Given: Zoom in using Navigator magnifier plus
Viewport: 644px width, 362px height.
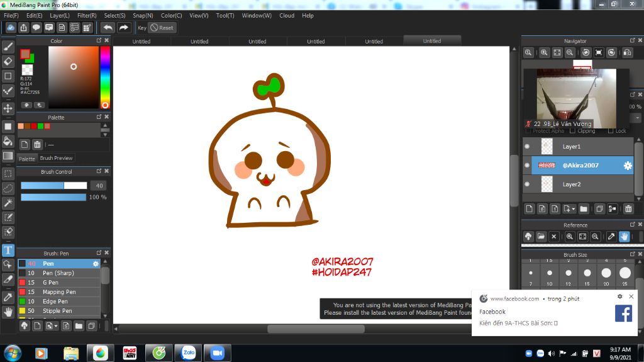Looking at the screenshot, I should click(544, 53).
